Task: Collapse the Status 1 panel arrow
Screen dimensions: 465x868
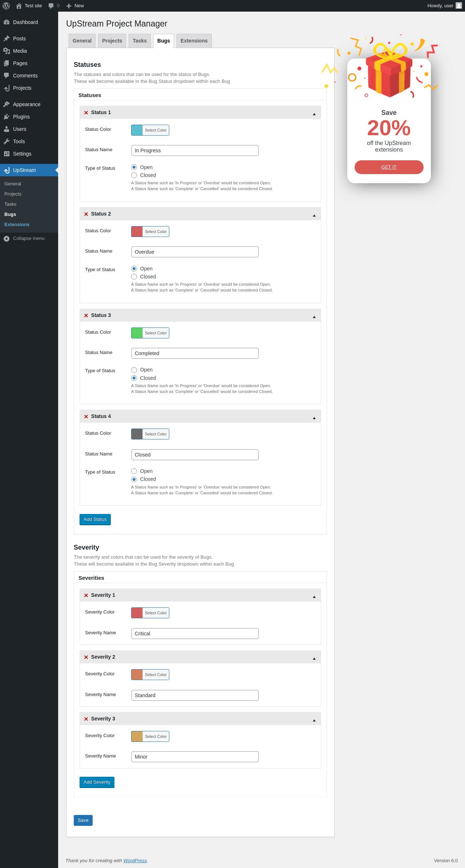Action: coord(314,114)
